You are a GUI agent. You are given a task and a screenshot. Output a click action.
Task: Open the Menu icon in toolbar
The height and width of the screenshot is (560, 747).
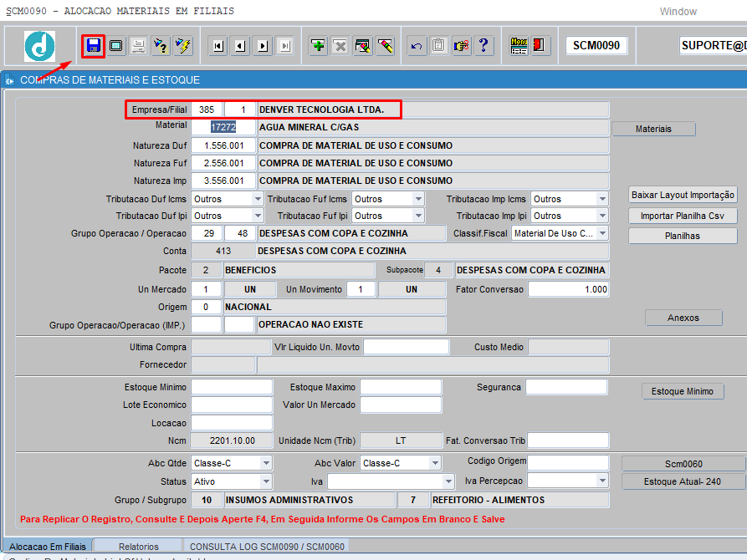(519, 46)
